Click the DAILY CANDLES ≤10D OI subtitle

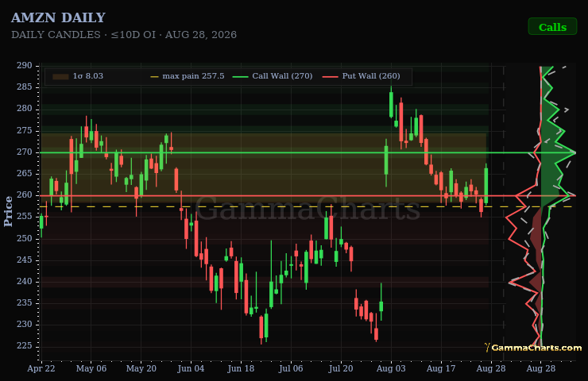[124, 35]
